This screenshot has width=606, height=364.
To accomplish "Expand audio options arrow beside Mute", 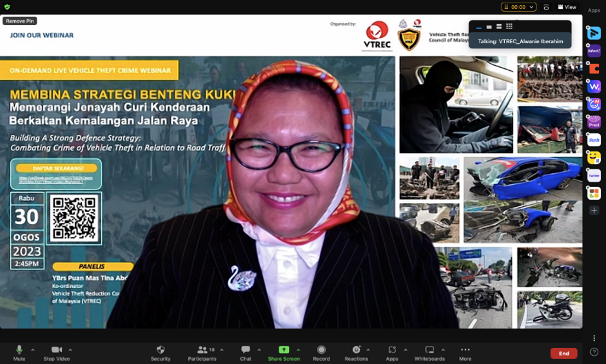I will 33,350.
